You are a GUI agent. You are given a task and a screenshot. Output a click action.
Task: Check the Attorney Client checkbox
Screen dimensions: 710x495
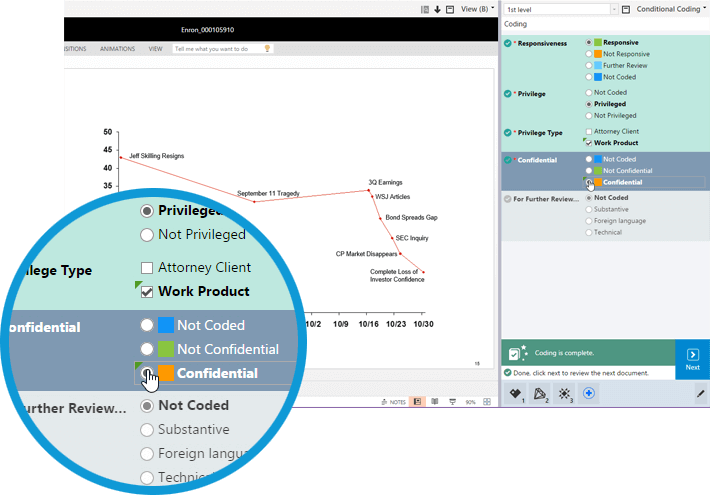[x=589, y=131]
